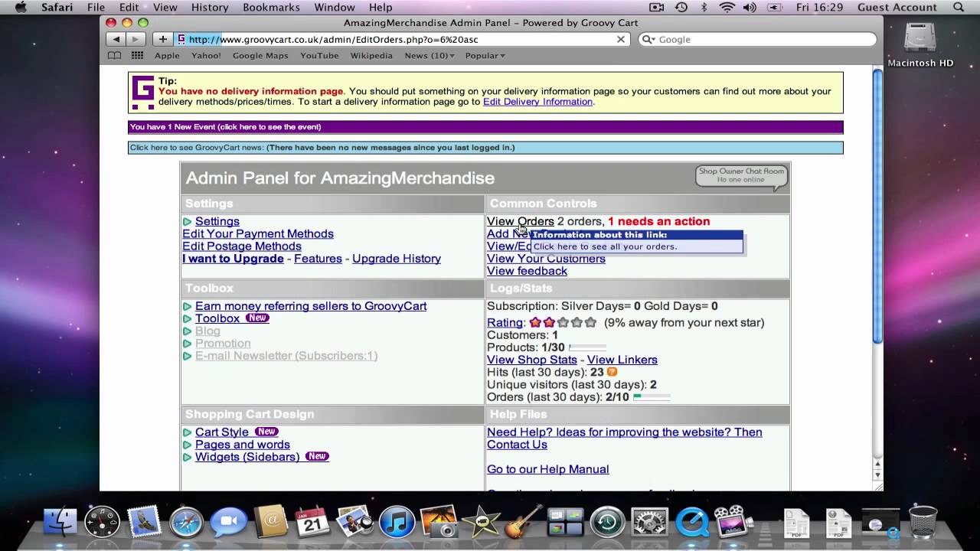980x551 pixels.
Task: Click the Orders 2/10 progress bar
Action: pyautogui.click(x=652, y=397)
